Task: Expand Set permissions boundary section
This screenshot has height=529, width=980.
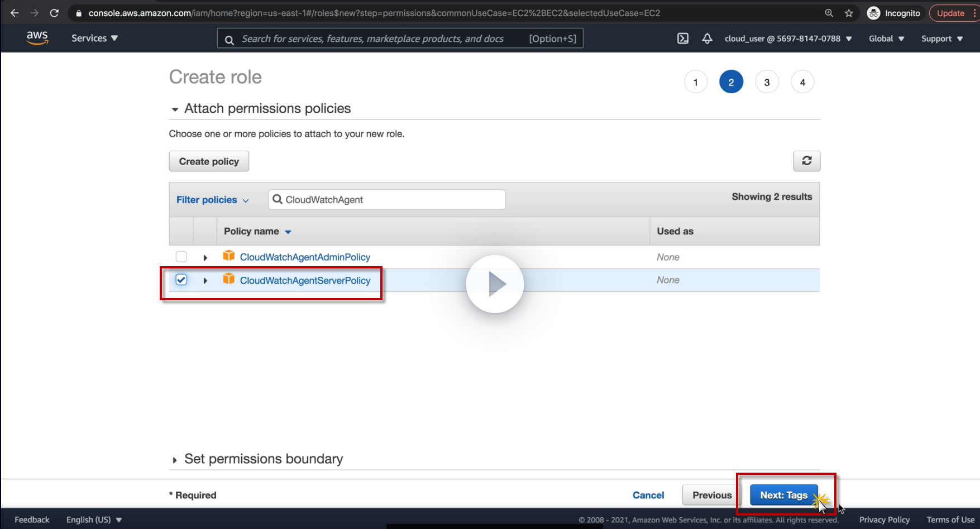Action: [x=175, y=460]
